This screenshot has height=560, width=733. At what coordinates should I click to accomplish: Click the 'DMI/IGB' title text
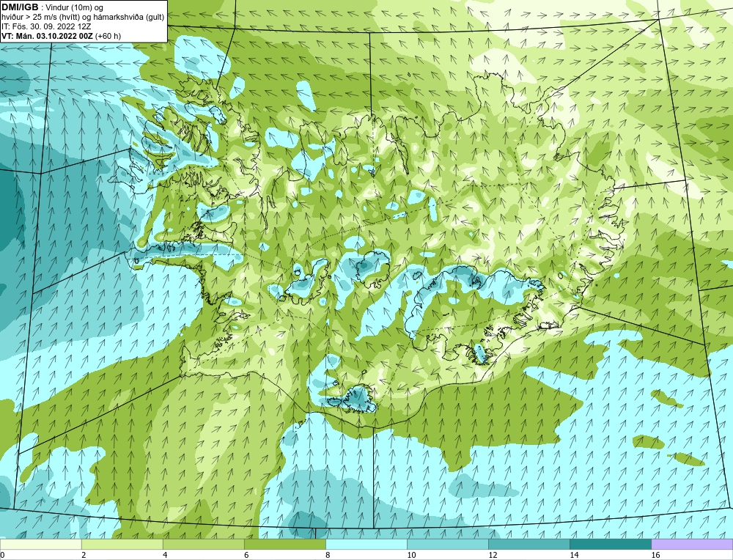pyautogui.click(x=20, y=7)
